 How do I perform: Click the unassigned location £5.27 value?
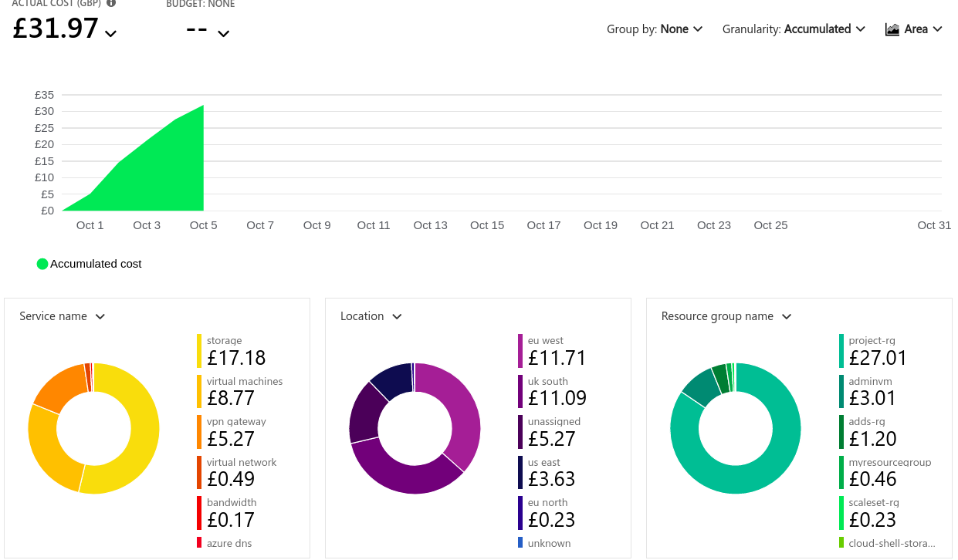click(x=552, y=439)
